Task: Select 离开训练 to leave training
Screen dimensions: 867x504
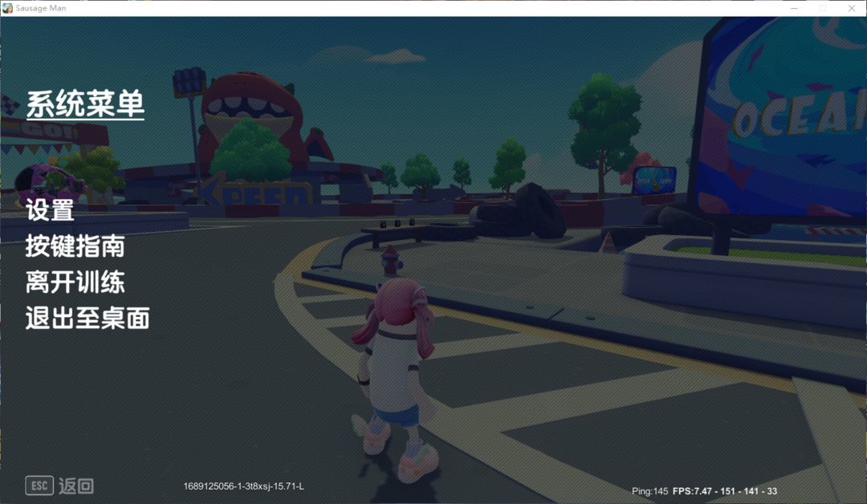Action: tap(75, 282)
